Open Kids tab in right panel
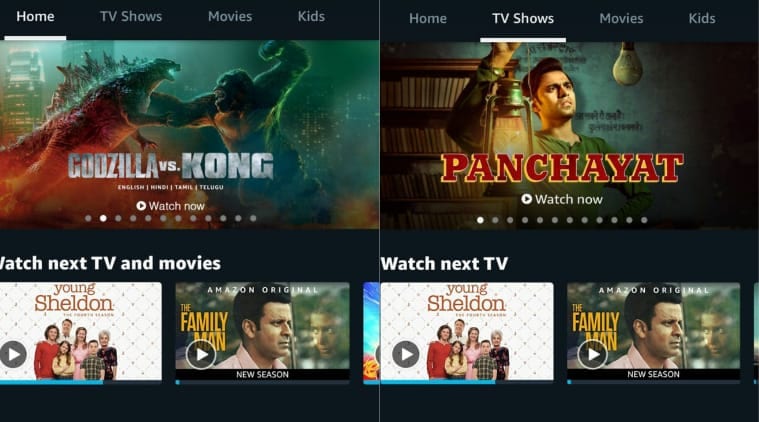The height and width of the screenshot is (422, 759). pyautogui.click(x=702, y=18)
